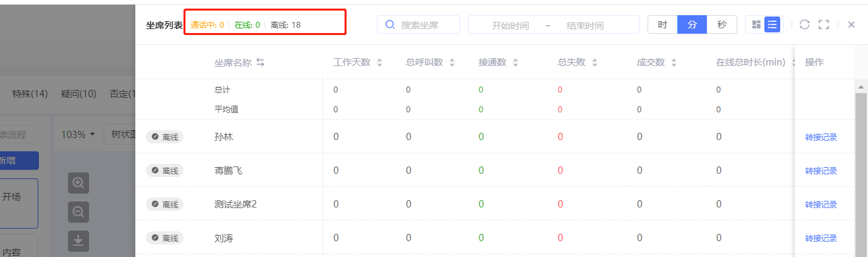This screenshot has width=868, height=257.
Task: Click the 操作 column header
Action: click(814, 62)
